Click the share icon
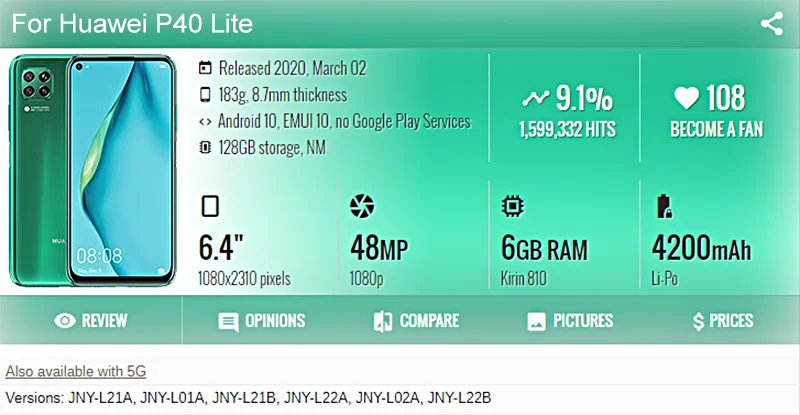This screenshot has height=415, width=800. (x=771, y=24)
